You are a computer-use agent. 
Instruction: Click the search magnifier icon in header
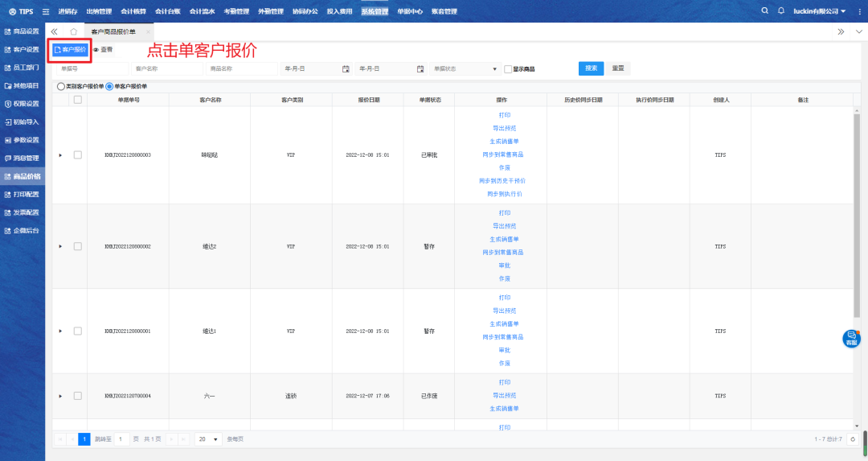(x=764, y=11)
